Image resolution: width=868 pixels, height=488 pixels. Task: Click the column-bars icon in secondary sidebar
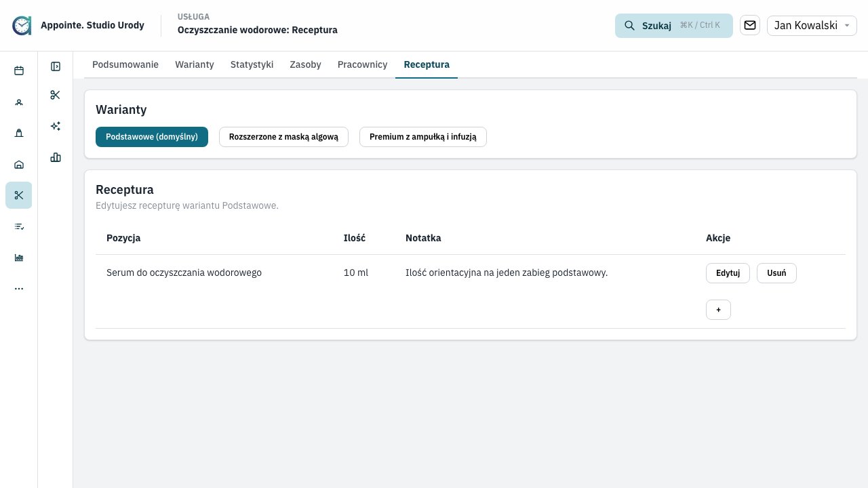click(x=56, y=157)
